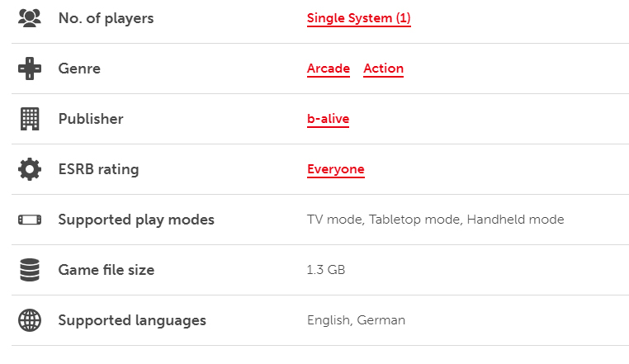Click the Supported play modes label
Viewport: 629px width, 364px height.
[x=136, y=220]
